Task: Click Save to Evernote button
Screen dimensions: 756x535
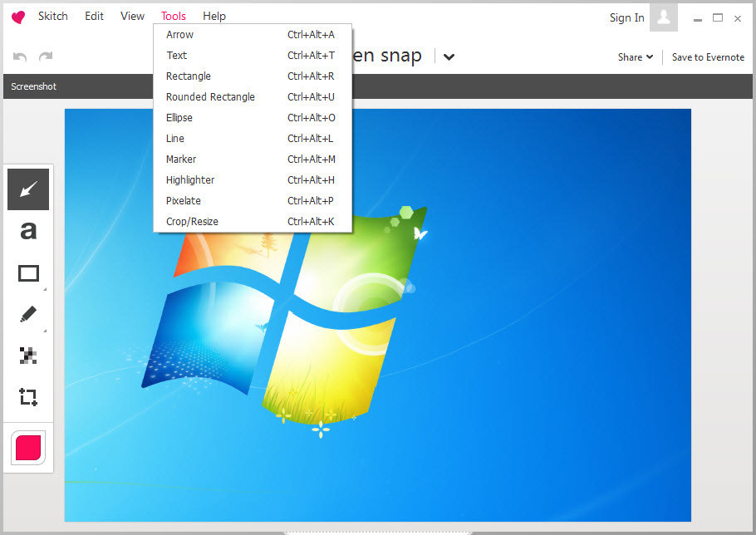Action: click(x=708, y=56)
